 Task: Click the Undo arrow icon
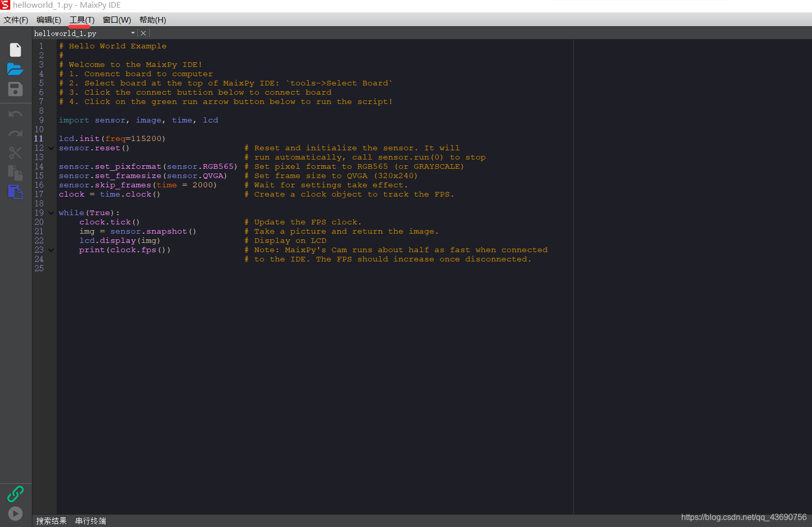tap(15, 114)
